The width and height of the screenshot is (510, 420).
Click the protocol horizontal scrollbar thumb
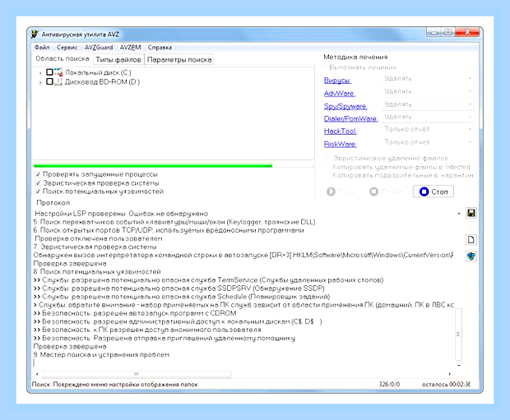click(x=137, y=374)
